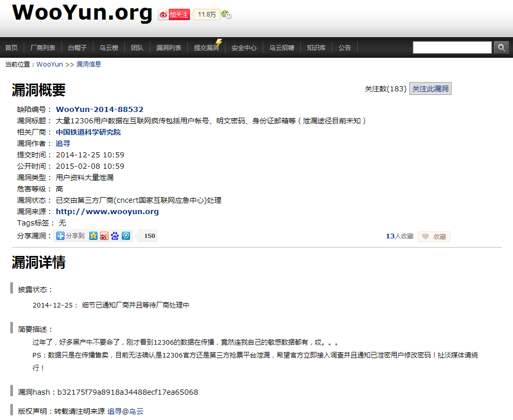Click the Weibo 加关注 follow button
Viewport: 513px width, 420px height.
[174, 15]
